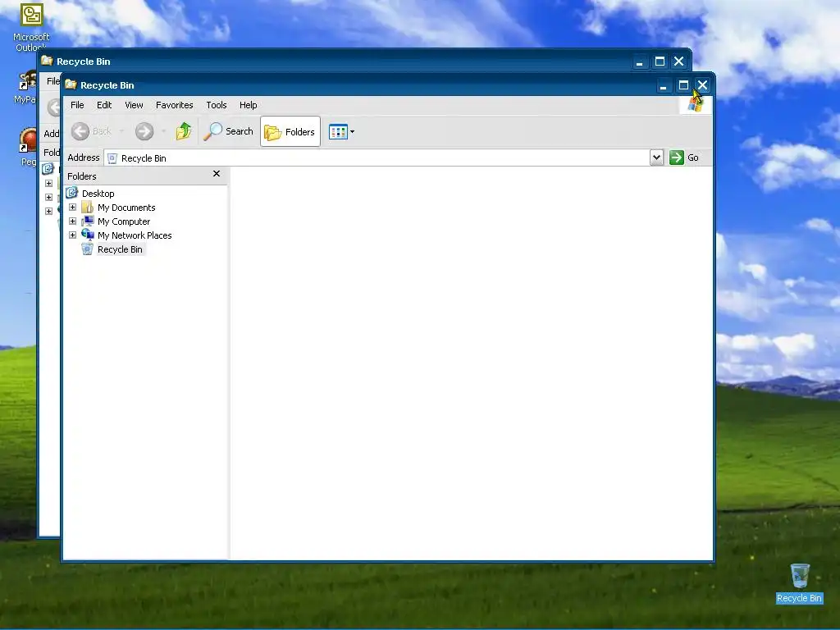840x630 pixels.
Task: Expand the My Documents tree node
Action: pyautogui.click(x=72, y=208)
